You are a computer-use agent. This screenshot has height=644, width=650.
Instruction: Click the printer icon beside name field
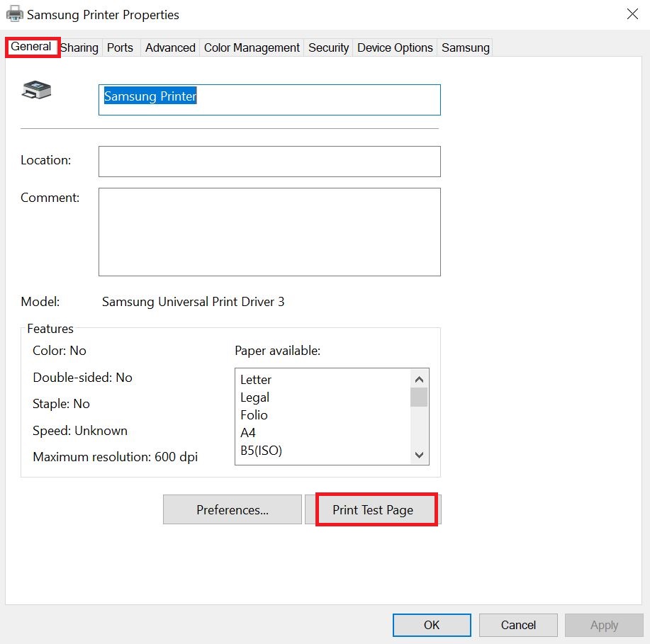pos(36,90)
